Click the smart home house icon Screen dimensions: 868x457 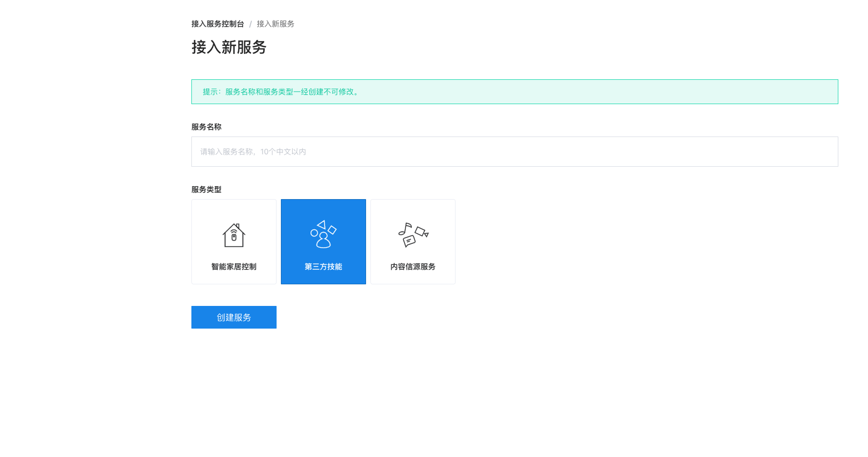coord(234,235)
